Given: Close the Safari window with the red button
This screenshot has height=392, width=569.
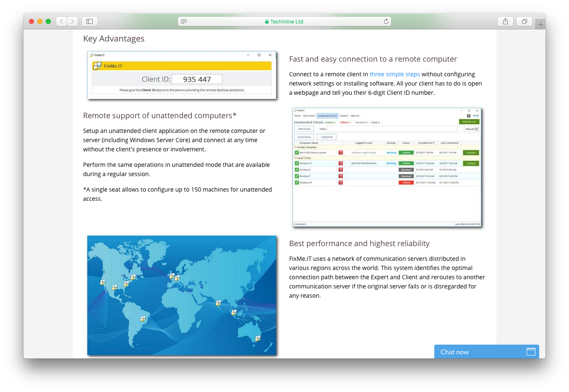Looking at the screenshot, I should pos(31,21).
